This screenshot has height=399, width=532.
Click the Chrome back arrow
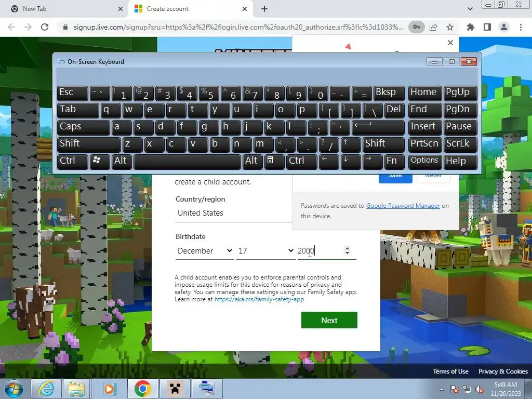pos(11,27)
